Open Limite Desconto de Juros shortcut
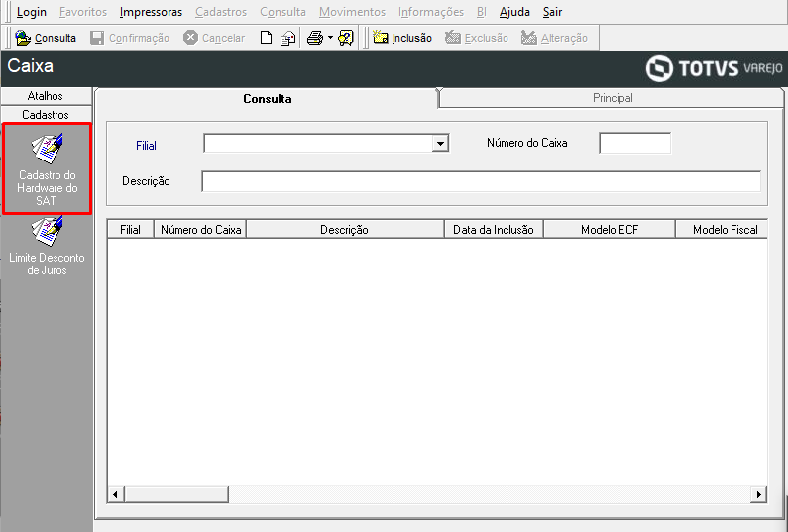The width and height of the screenshot is (788, 532). tap(47, 246)
